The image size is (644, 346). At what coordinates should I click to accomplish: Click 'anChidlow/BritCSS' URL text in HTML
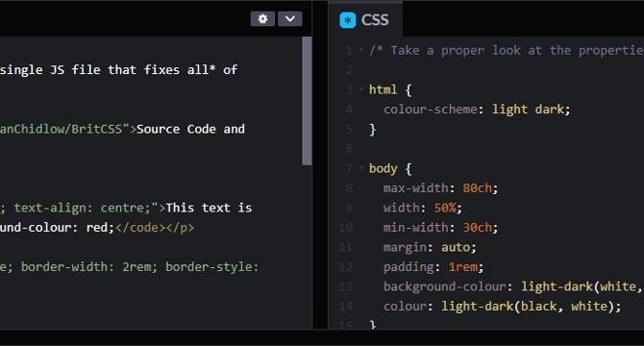(61, 129)
